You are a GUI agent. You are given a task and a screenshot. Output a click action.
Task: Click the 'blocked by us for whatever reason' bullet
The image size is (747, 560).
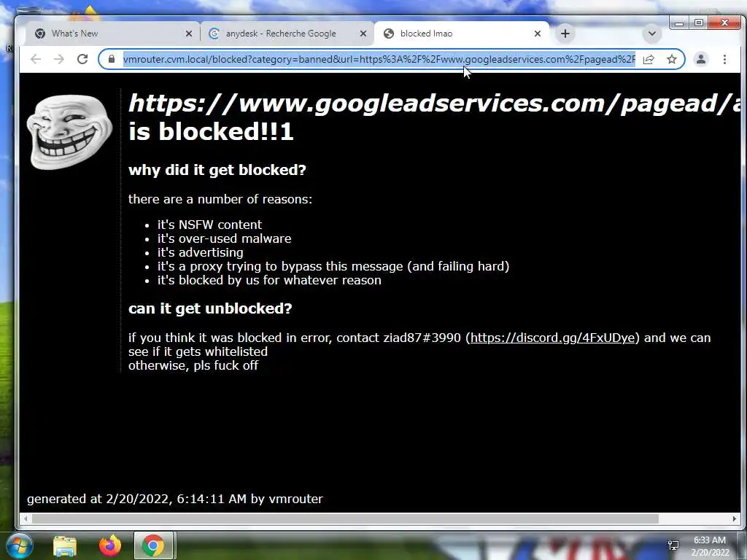point(269,280)
